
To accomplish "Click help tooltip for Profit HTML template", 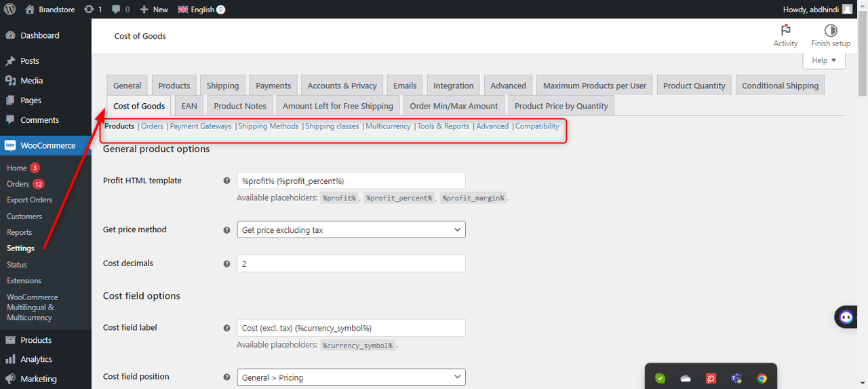I will tap(226, 181).
